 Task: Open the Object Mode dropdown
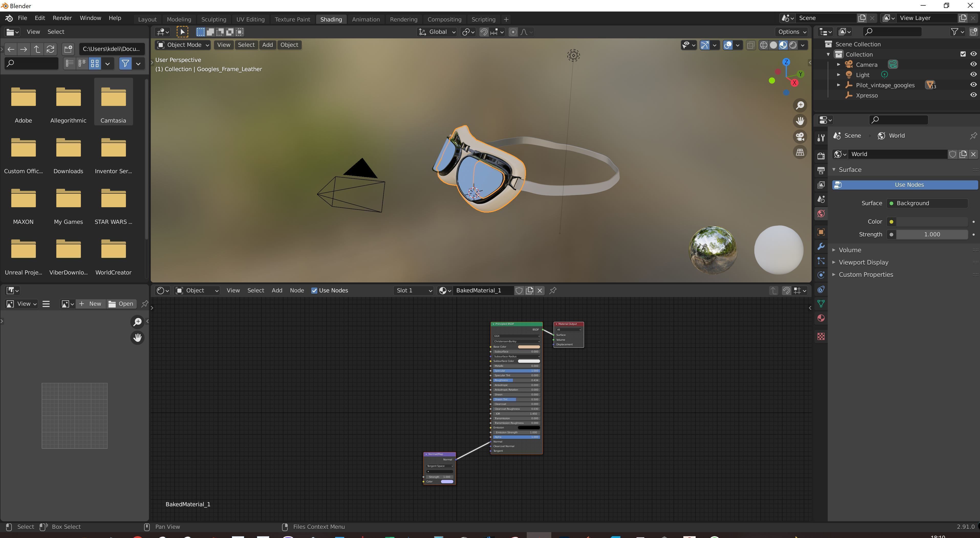[183, 45]
